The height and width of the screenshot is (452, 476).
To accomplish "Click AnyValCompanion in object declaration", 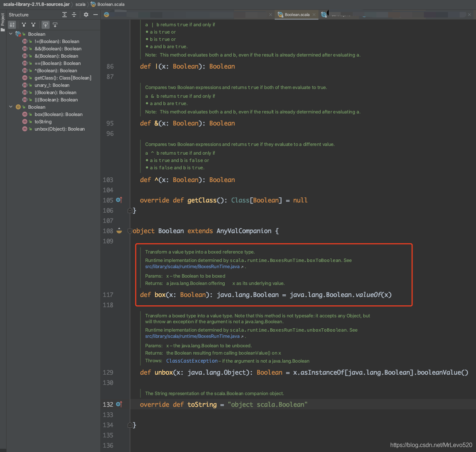I will point(244,231).
